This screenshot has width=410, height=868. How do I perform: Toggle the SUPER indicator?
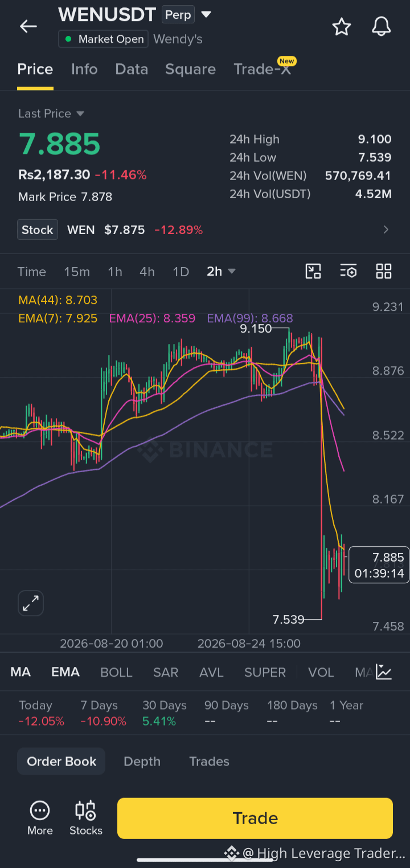point(265,672)
